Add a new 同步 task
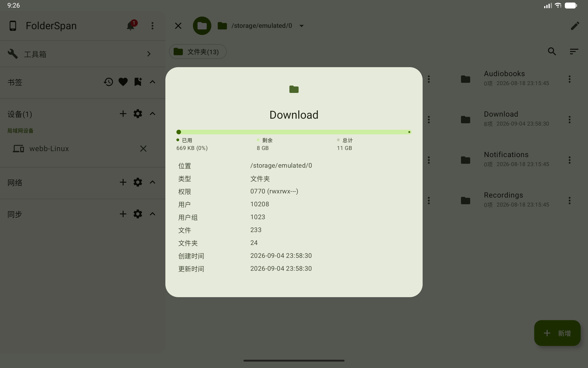588x368 pixels. (123, 214)
